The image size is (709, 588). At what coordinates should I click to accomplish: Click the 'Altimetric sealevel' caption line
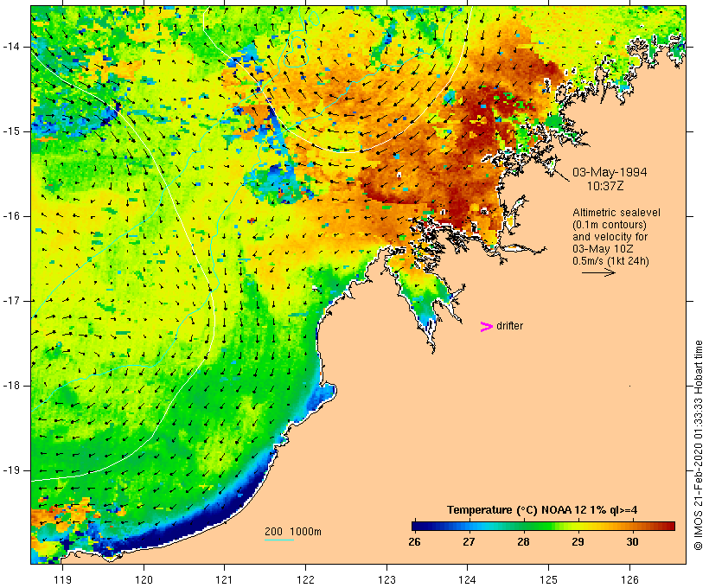616,212
